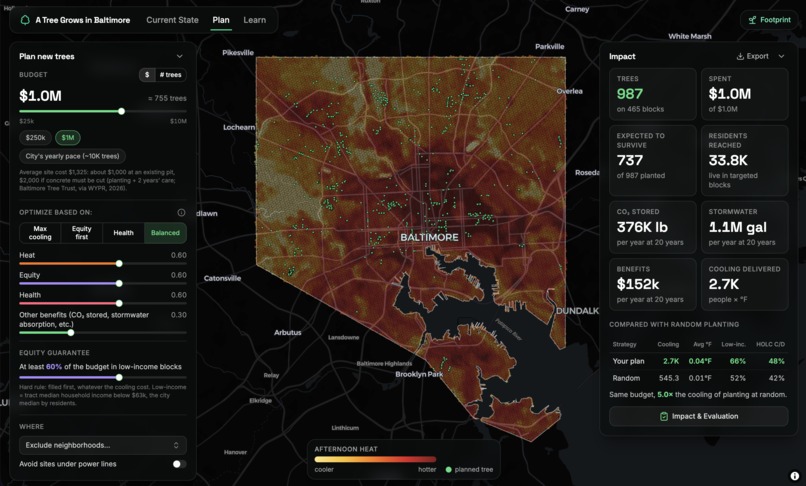Choose the $250k budget preset
This screenshot has width=806, height=486.
point(35,138)
